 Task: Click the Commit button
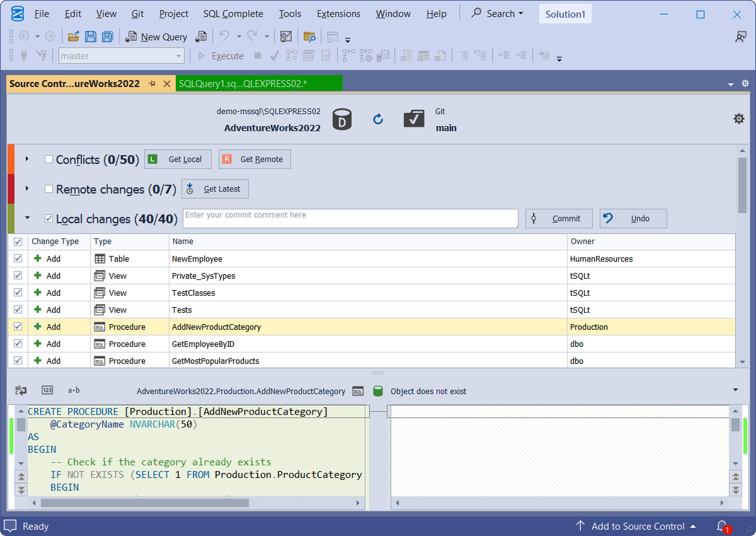pyautogui.click(x=559, y=218)
